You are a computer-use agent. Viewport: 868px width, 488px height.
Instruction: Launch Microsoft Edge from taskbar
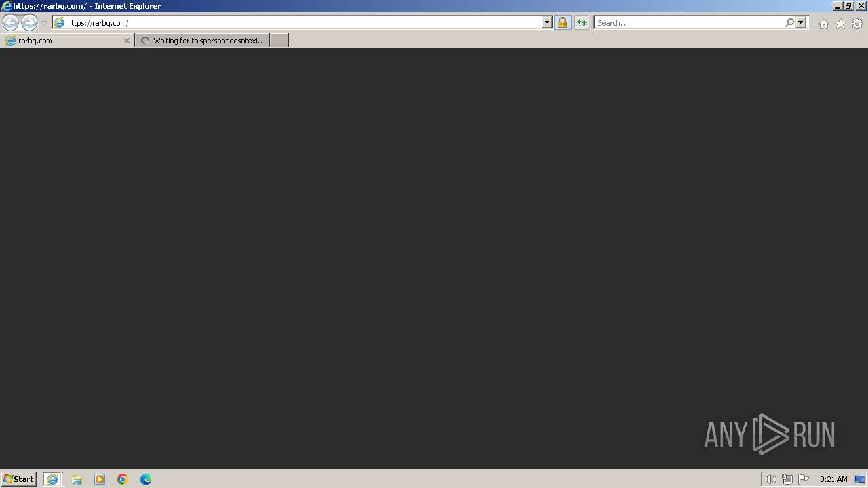coord(146,479)
